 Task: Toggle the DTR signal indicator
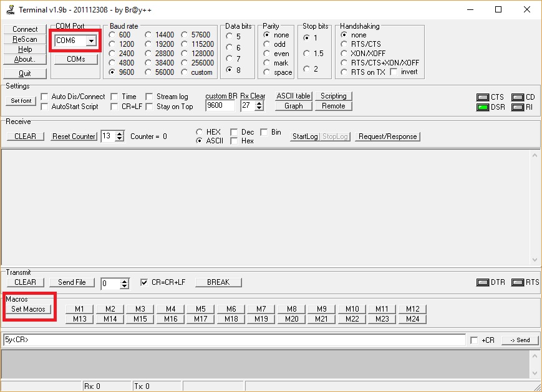[482, 282]
